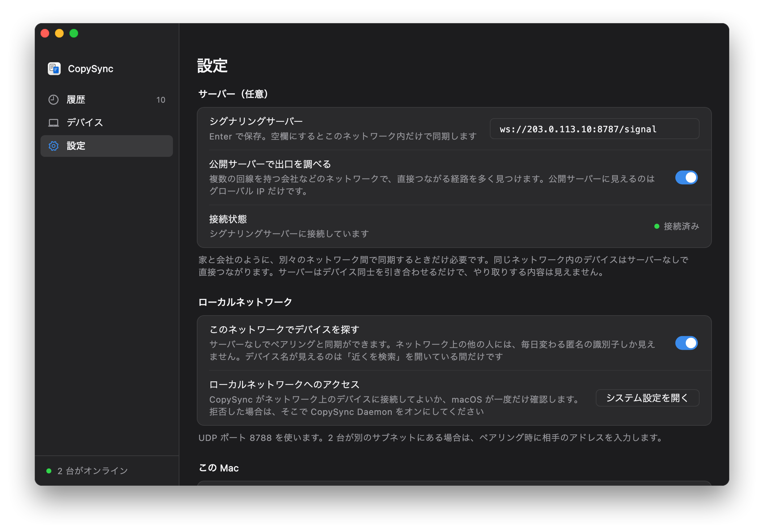
Task: Click the clock icon beside 履歴
Action: tap(54, 100)
